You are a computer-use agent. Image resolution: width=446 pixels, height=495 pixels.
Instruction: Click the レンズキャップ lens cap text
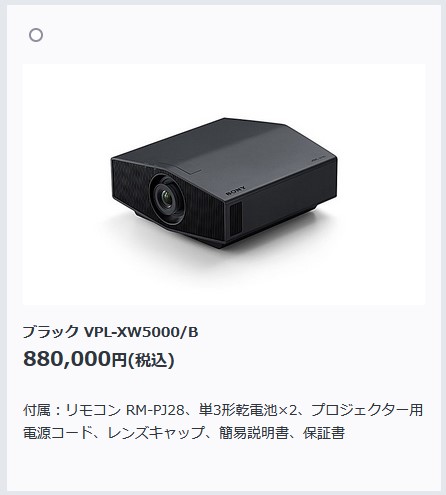pyautogui.click(x=156, y=433)
